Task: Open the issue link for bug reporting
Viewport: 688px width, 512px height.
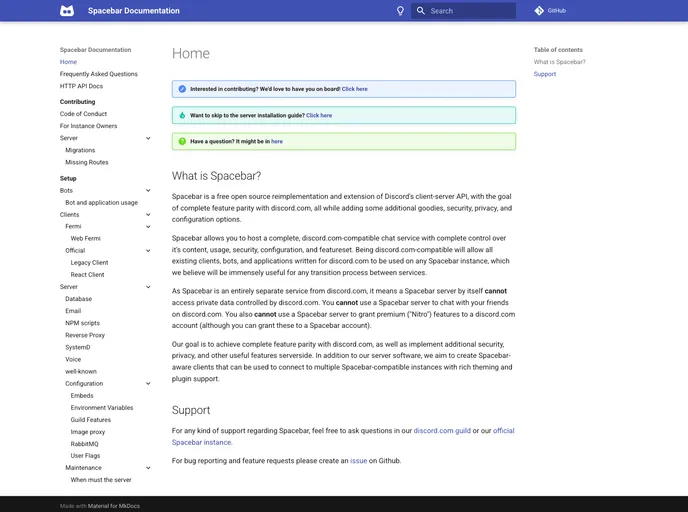Action: [x=358, y=461]
